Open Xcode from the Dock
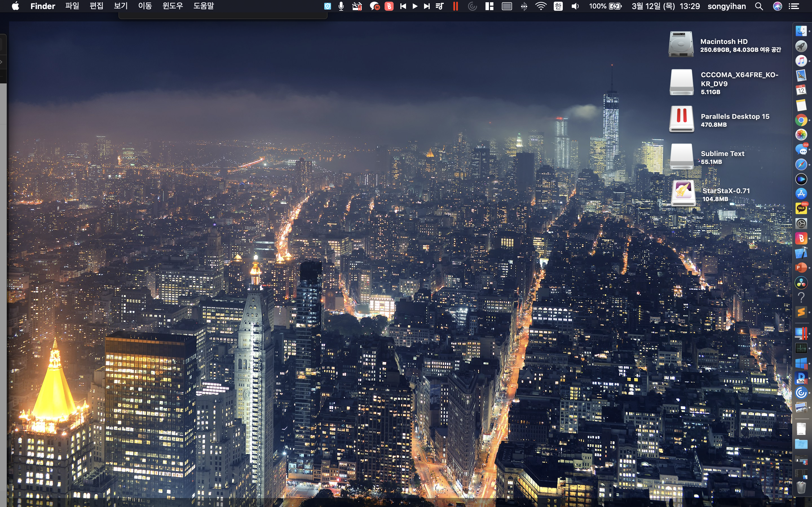 point(801,253)
